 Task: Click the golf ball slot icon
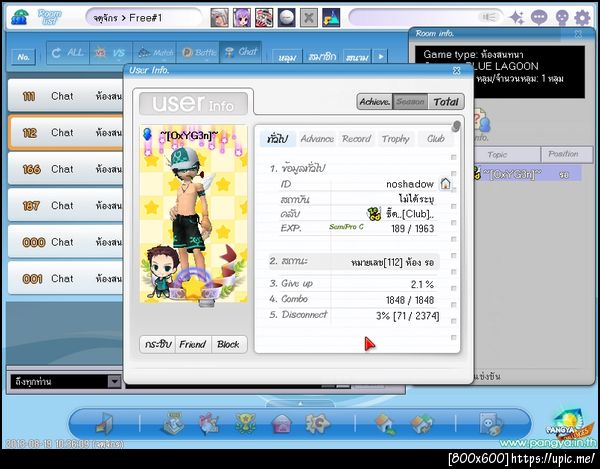286,18
